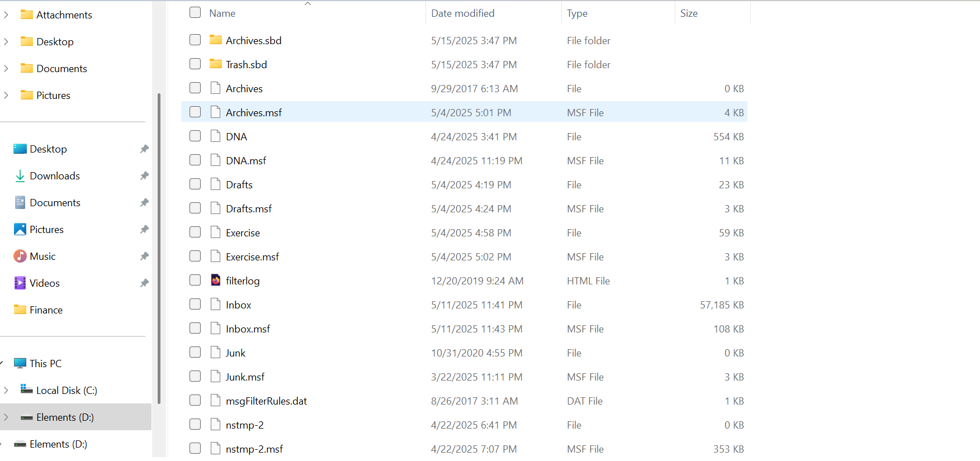Unpin Downloads using its pin icon
This screenshot has height=461, width=980.
144,175
